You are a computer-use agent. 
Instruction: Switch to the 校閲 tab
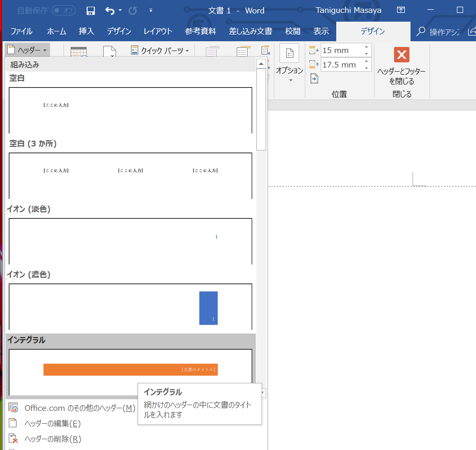(x=292, y=31)
